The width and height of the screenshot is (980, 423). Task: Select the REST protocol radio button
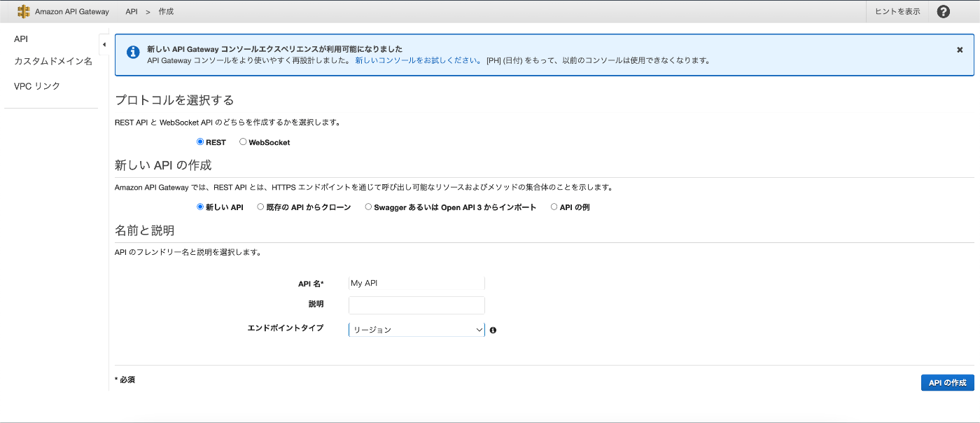[x=200, y=141]
